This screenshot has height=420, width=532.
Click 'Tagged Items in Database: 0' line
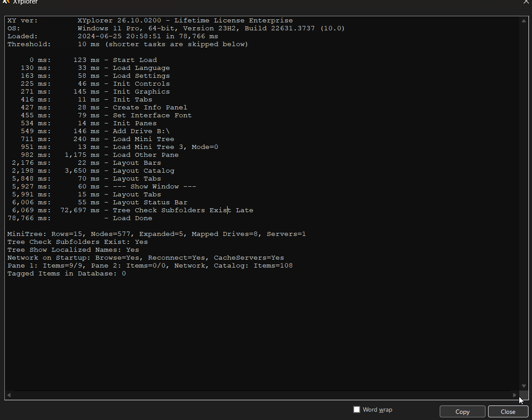click(x=67, y=273)
